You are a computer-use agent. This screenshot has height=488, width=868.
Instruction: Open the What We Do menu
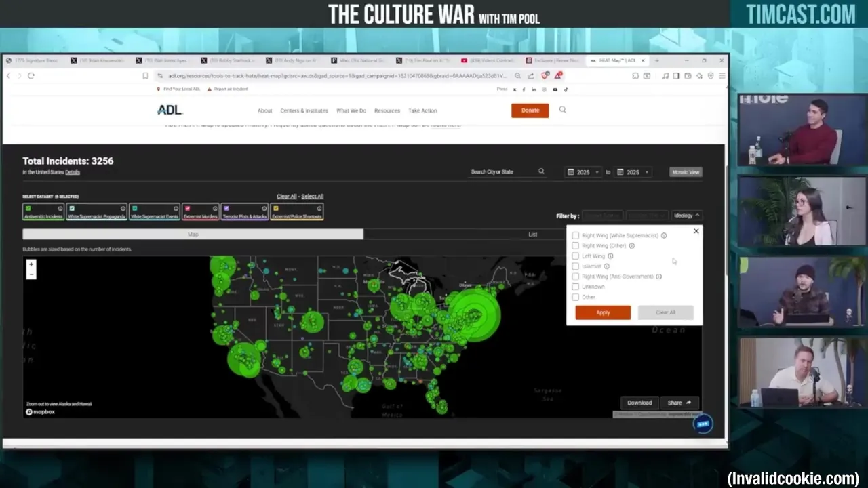[351, 110]
